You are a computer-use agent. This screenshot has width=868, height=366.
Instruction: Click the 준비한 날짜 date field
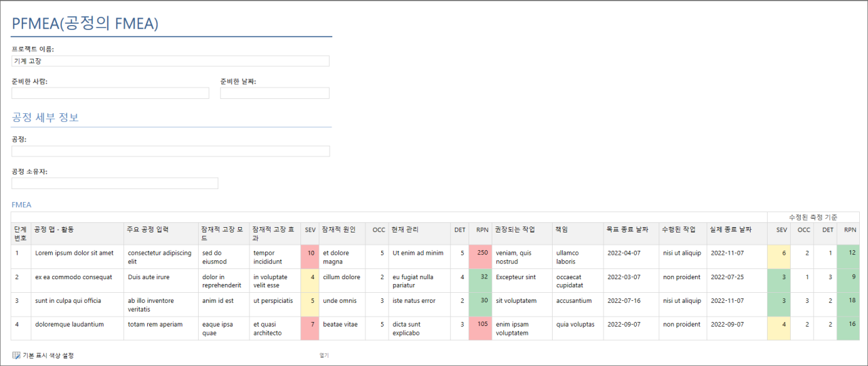point(275,93)
